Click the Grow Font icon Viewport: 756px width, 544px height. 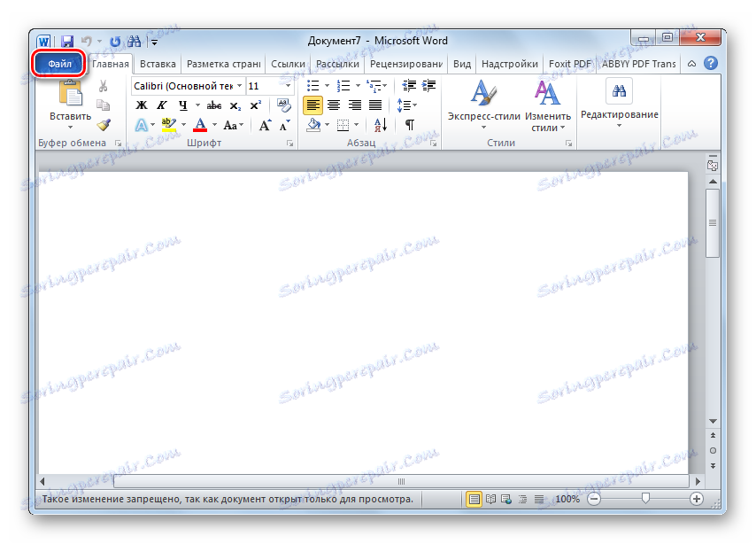pyautogui.click(x=265, y=126)
